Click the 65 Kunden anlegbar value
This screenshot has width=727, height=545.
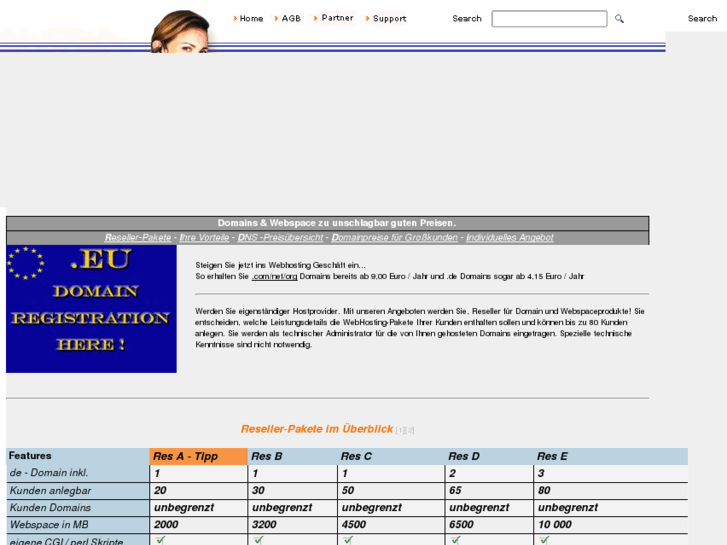(455, 490)
